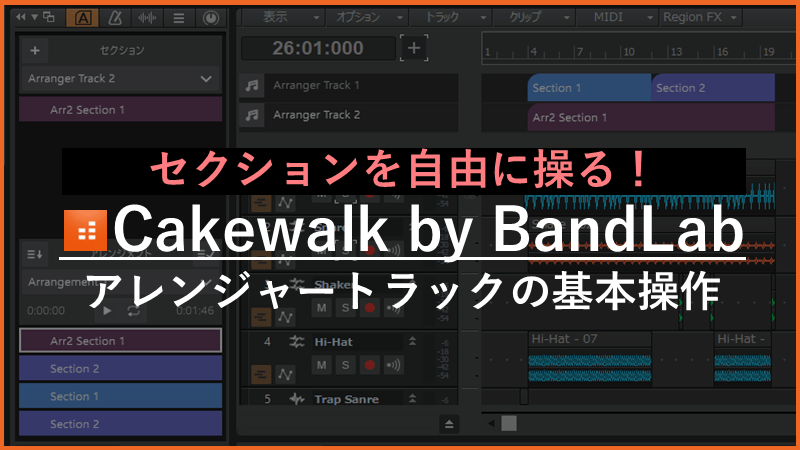Select the Section 1 block on the timeline
The image size is (800, 450).
point(589,88)
